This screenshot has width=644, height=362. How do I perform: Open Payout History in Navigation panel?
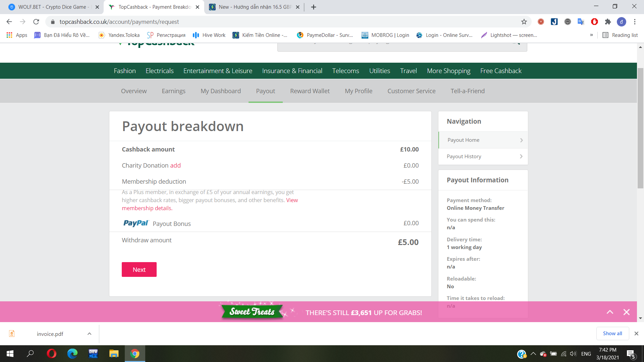pos(483,157)
